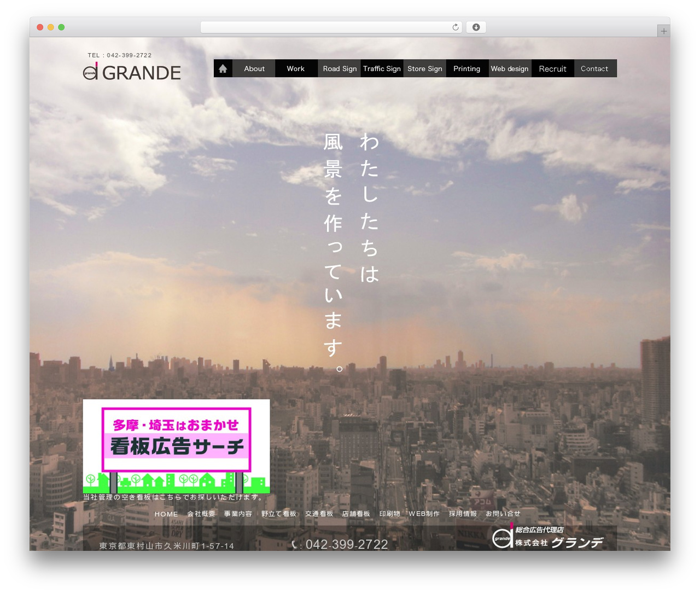700x593 pixels.
Task: Open the 印刷物 footer link
Action: pos(389,514)
